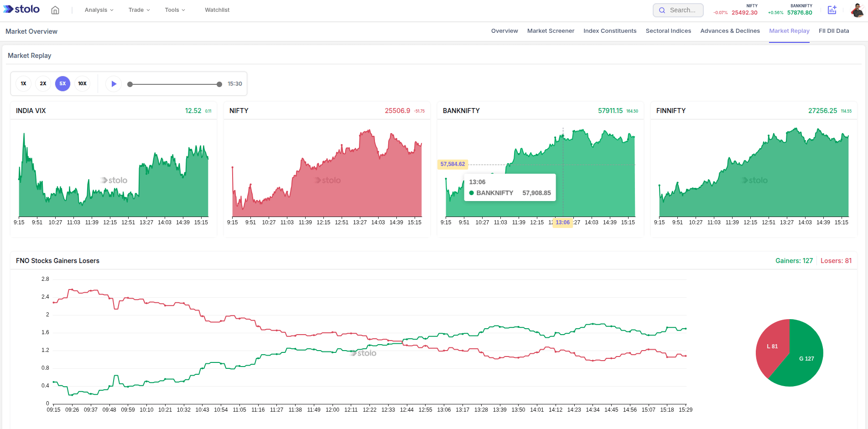Select the Home icon in top navigation
Image resolution: width=868 pixels, height=429 pixels.
click(x=55, y=10)
